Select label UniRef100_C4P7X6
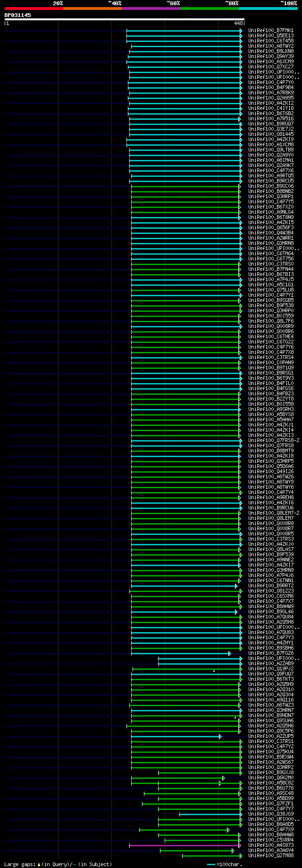 (x=271, y=170)
